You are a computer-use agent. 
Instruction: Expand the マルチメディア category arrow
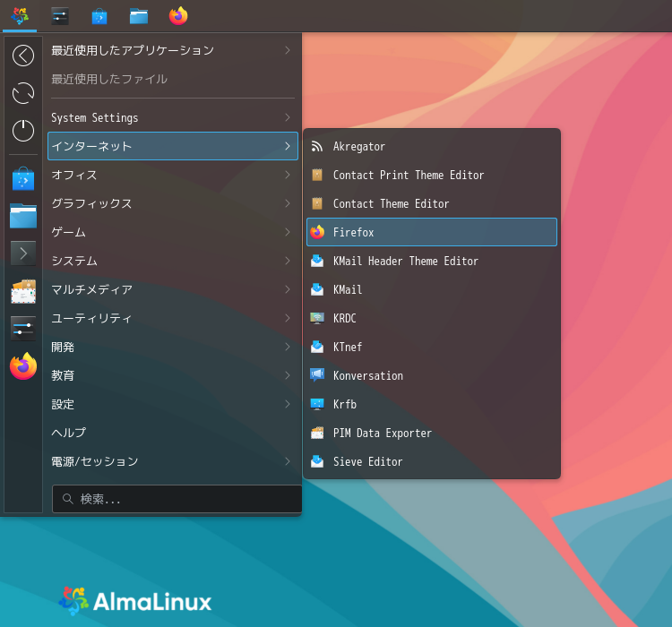coord(288,289)
